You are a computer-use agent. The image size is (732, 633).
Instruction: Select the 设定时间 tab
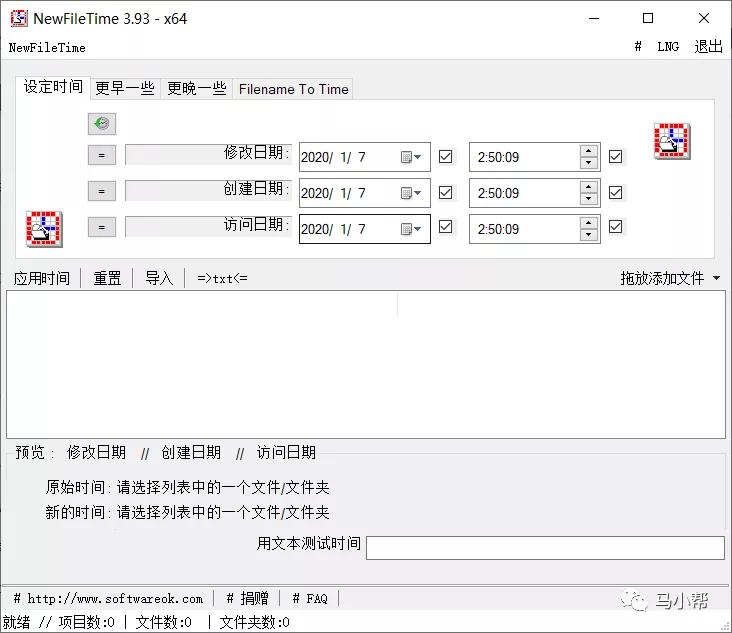point(53,87)
